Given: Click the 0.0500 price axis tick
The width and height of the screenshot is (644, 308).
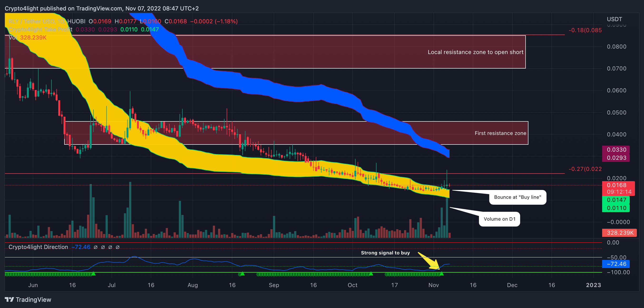Looking at the screenshot, I should (616, 112).
